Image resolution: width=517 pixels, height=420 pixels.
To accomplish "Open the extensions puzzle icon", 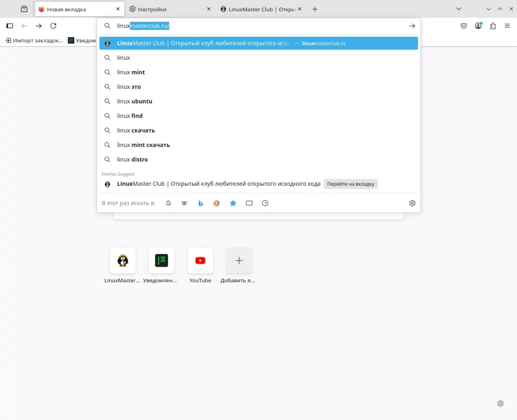I will tap(493, 26).
